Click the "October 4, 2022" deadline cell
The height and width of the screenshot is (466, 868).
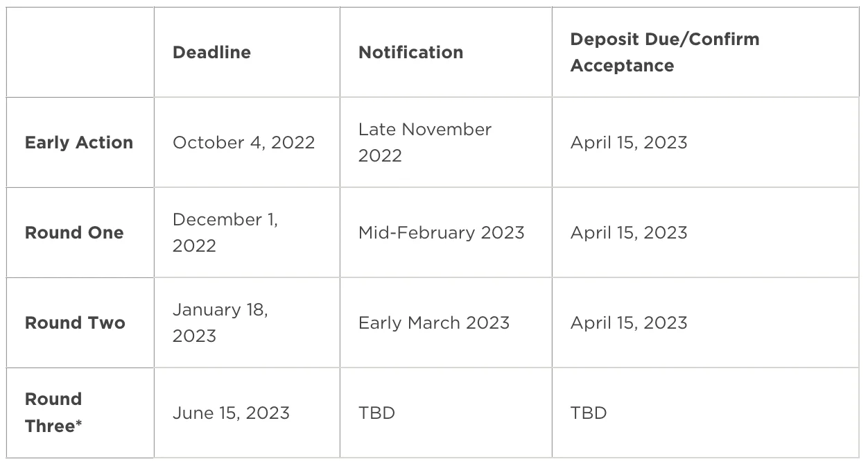(x=243, y=142)
